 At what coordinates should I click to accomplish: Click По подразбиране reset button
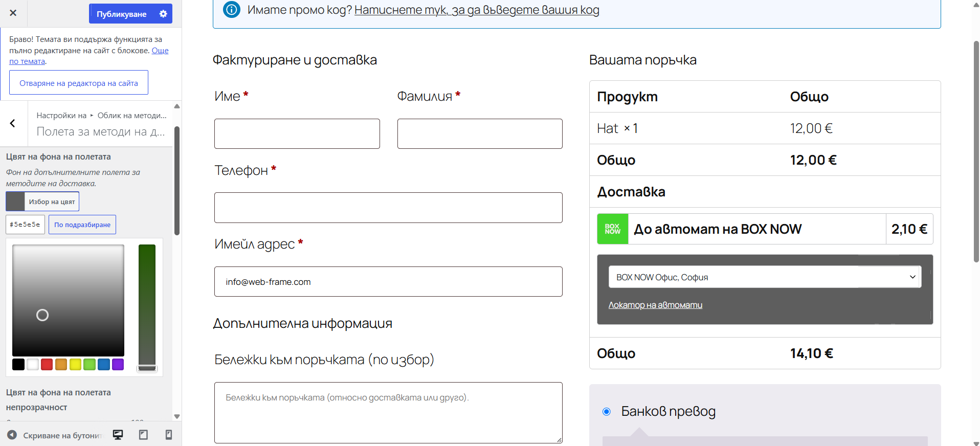82,225
